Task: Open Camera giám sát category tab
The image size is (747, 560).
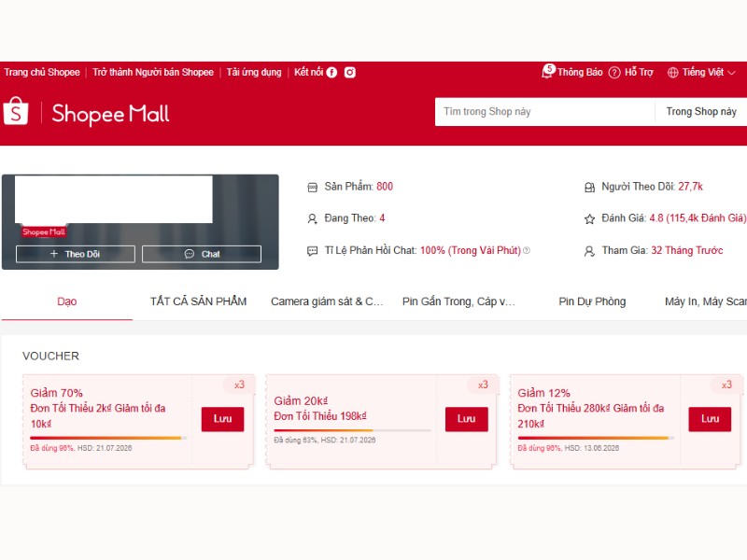Action: pyautogui.click(x=327, y=301)
